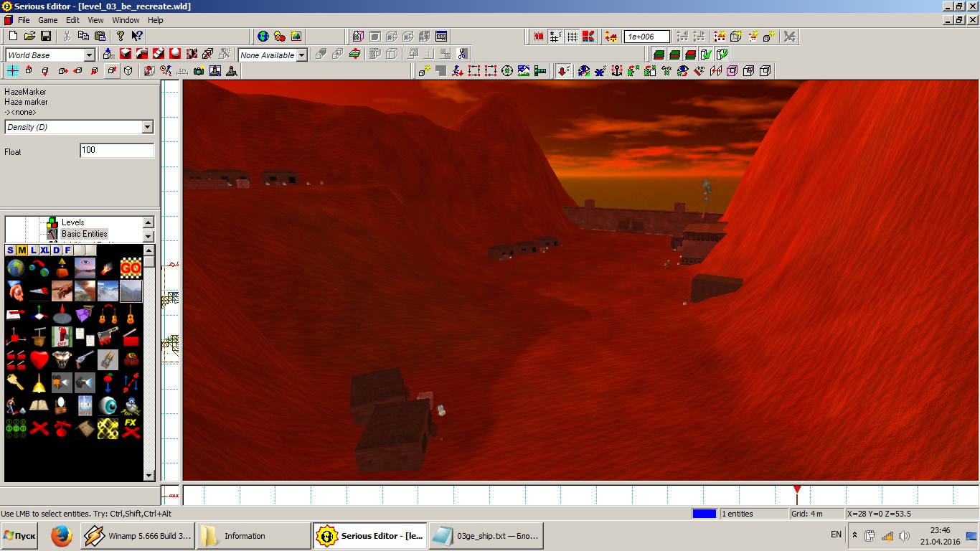980x551 pixels.
Task: Open the Пуск start button
Action: pos(20,536)
